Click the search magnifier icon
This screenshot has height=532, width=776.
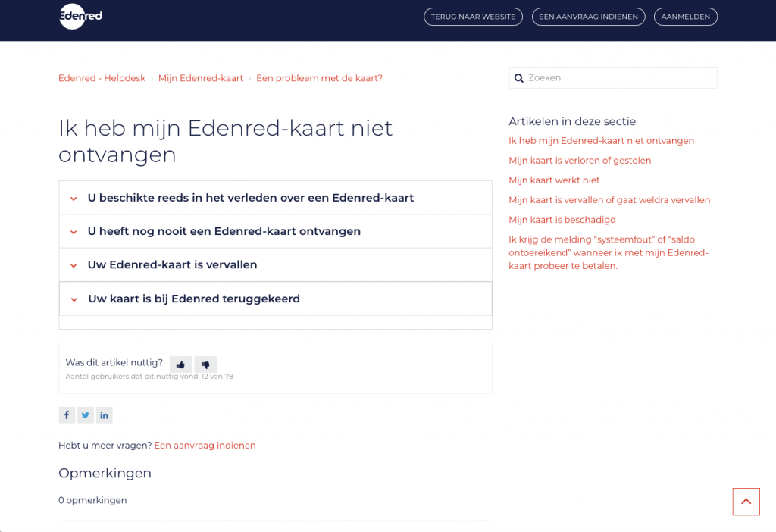click(519, 78)
